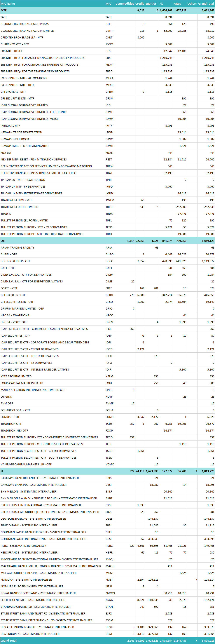Click HPC SA - SWAPTIONS row name
The height and width of the screenshot is (644, 215).
click(15, 315)
